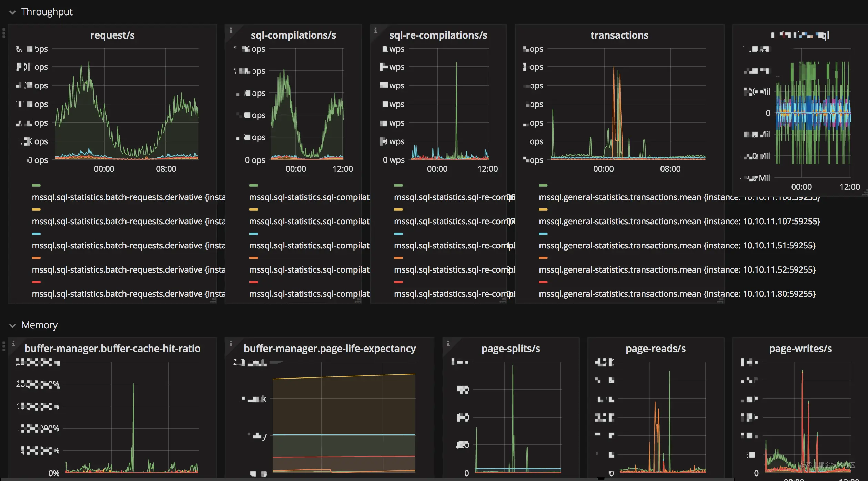Screen dimensions: 868x481
Task: Click the 08:00 axis label in request/s
Action: pos(166,169)
